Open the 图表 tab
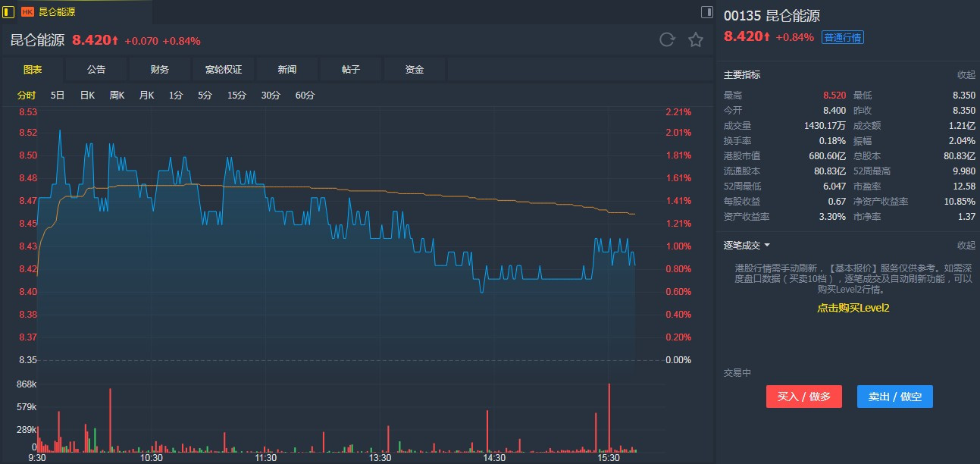Screen dimensions: 980x464 pos(33,69)
